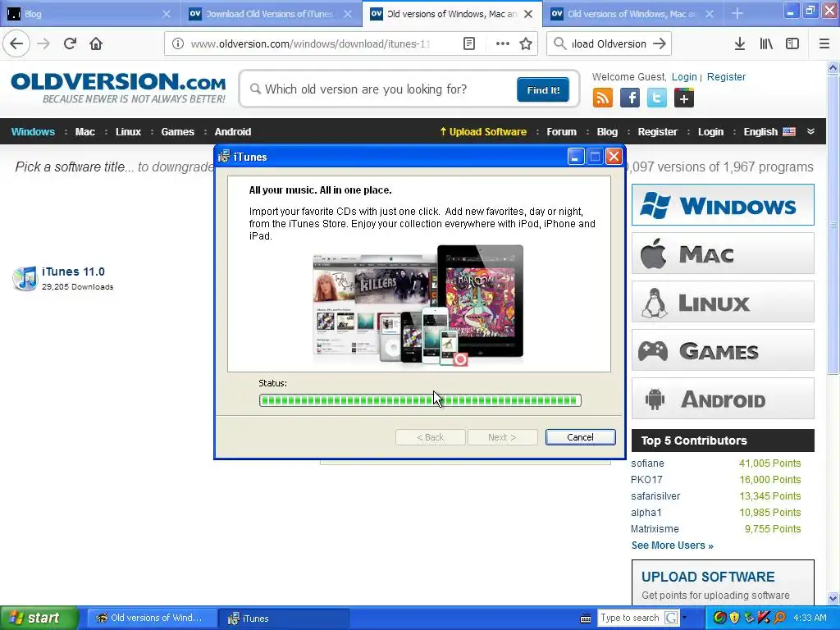This screenshot has height=630, width=840.
Task: Bookmark this page with the star icon
Action: [526, 44]
